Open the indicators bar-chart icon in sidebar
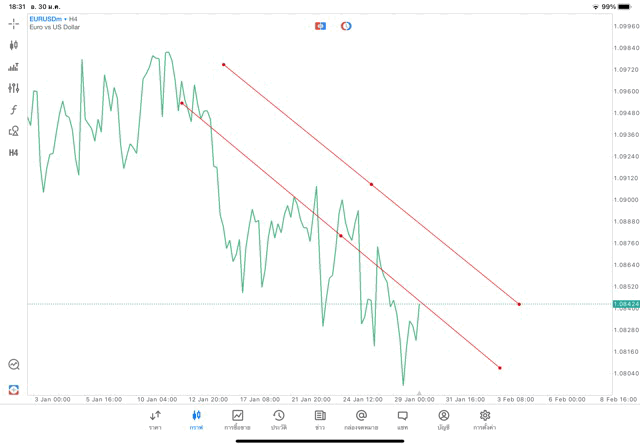The width and height of the screenshot is (640, 447). click(14, 67)
